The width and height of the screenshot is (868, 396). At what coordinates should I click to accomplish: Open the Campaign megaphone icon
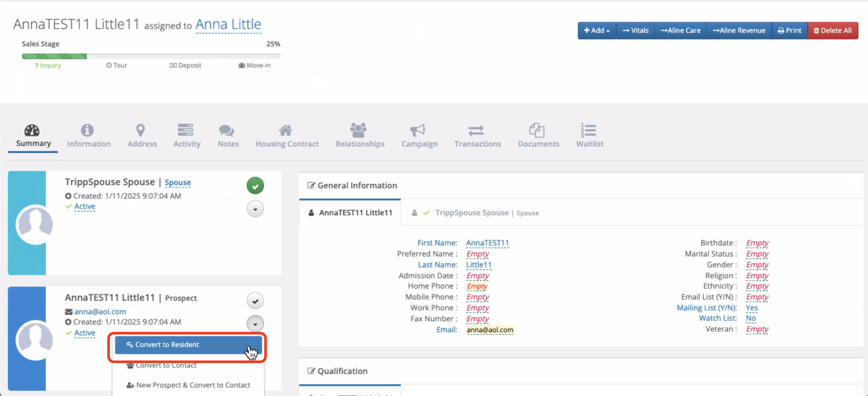pyautogui.click(x=418, y=130)
